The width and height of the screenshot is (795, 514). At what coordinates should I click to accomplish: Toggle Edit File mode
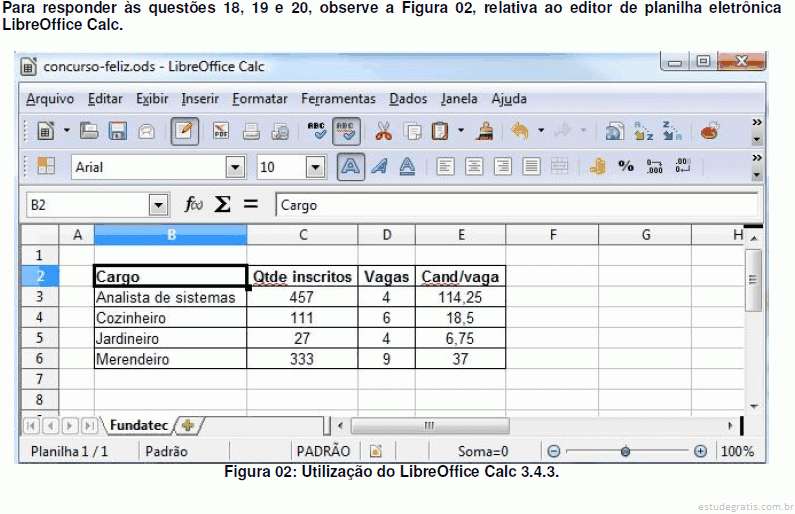click(184, 131)
